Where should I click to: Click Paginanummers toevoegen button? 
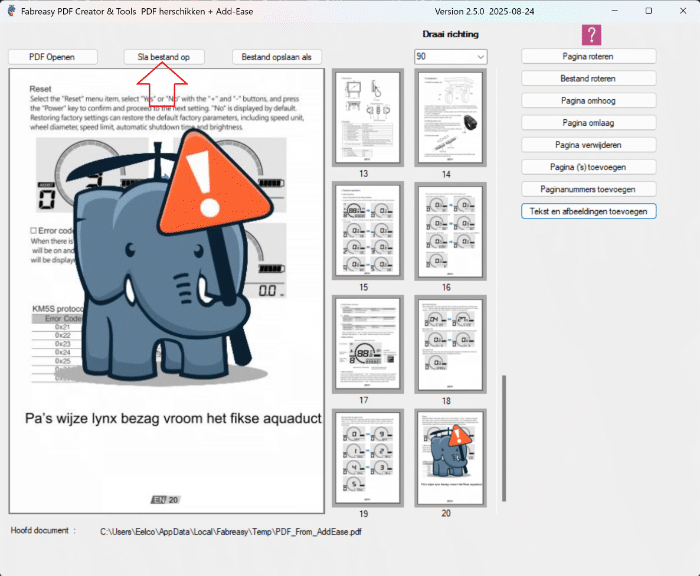click(x=588, y=188)
